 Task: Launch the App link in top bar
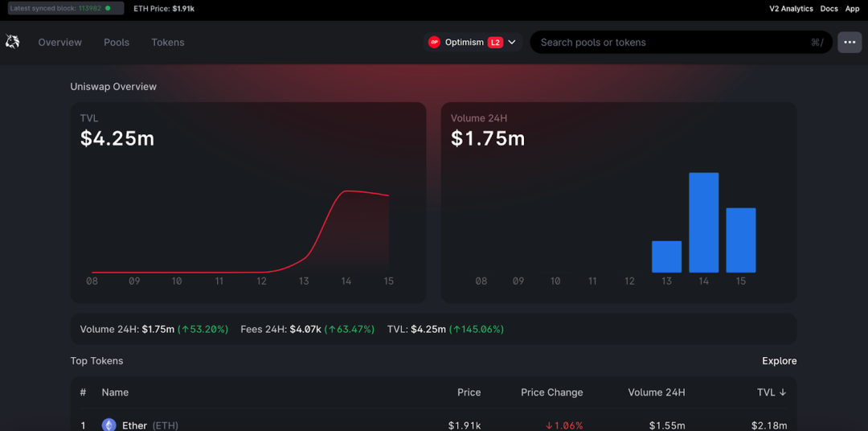pos(852,9)
